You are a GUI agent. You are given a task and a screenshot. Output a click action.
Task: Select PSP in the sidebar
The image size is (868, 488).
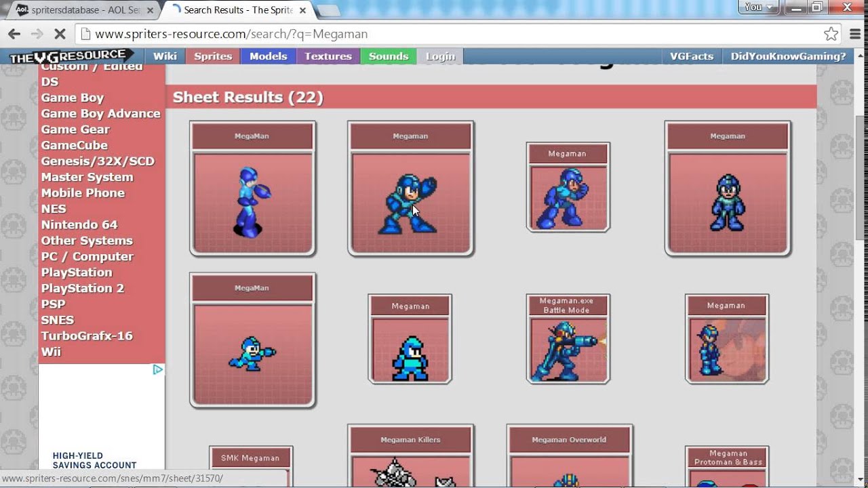53,304
